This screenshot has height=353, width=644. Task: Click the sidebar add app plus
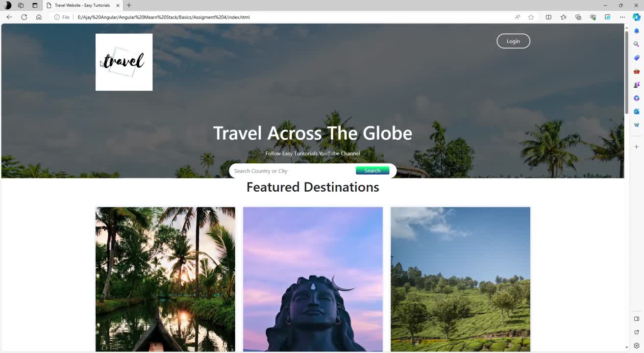tap(637, 147)
